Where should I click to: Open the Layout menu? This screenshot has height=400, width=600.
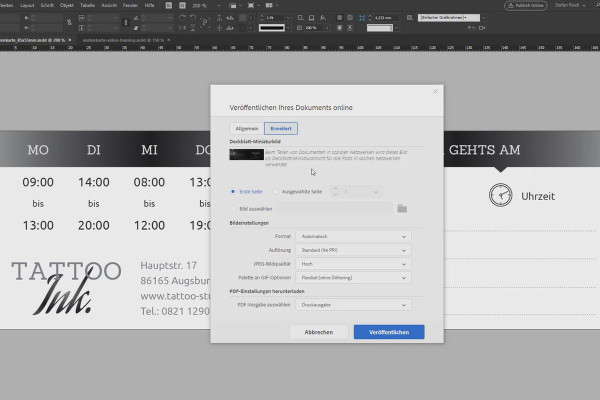click(27, 5)
